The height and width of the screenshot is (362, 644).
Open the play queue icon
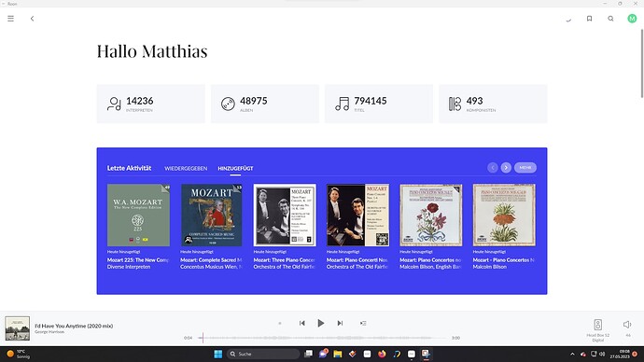click(x=363, y=324)
